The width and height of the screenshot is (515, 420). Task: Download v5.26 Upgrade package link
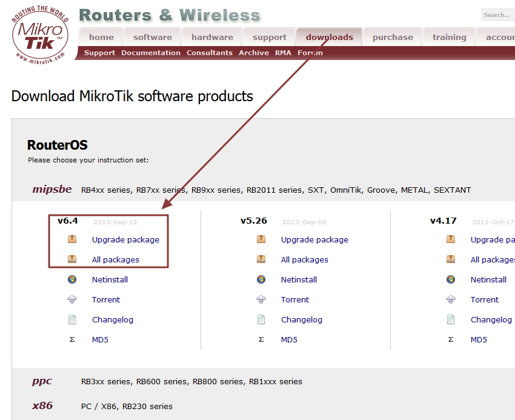[x=314, y=239]
